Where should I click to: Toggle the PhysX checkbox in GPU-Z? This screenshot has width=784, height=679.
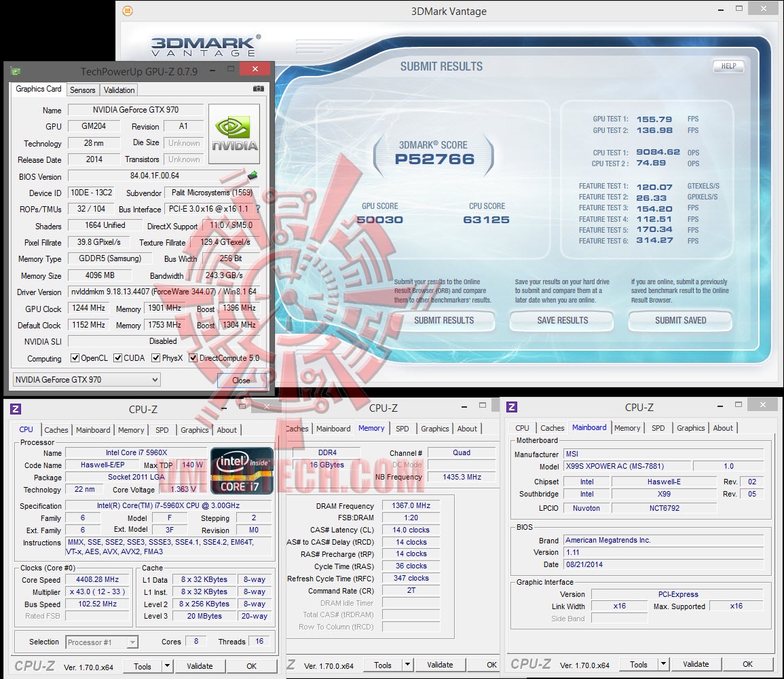(155, 357)
